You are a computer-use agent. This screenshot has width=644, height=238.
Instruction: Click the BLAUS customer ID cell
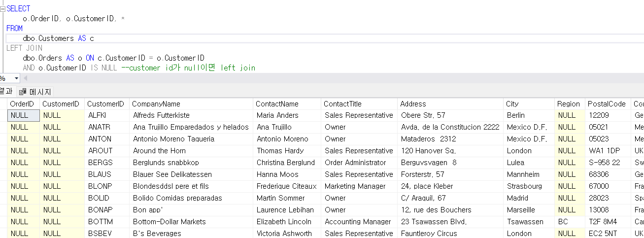pyautogui.click(x=106, y=174)
